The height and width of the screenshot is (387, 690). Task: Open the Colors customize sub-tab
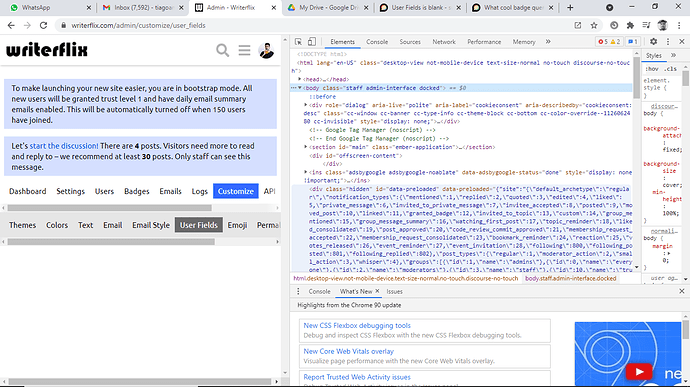[x=57, y=225]
